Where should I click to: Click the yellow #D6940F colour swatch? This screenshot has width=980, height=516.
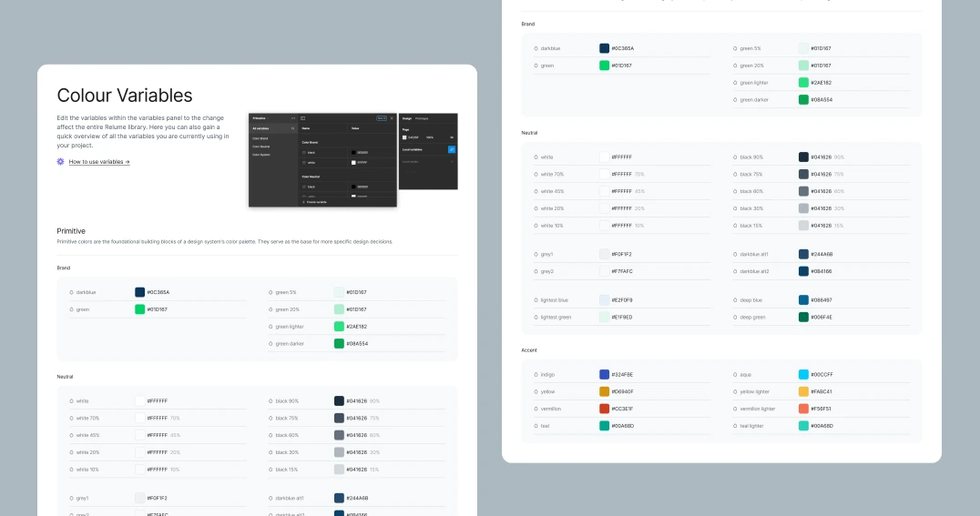click(x=605, y=391)
